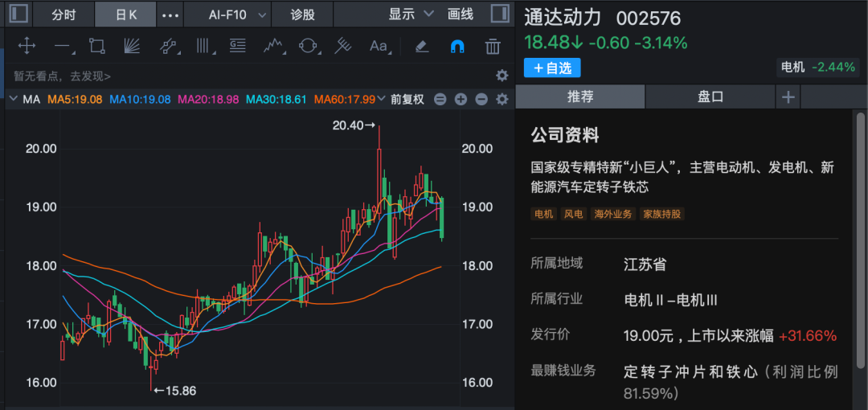Select the rectangle drawing tool

97,46
